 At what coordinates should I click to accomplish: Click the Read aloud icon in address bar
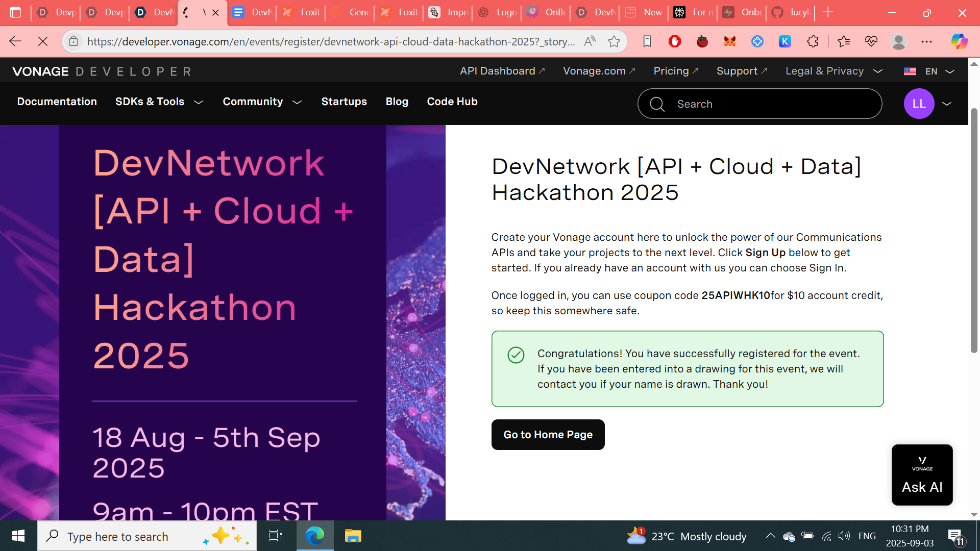pos(590,41)
